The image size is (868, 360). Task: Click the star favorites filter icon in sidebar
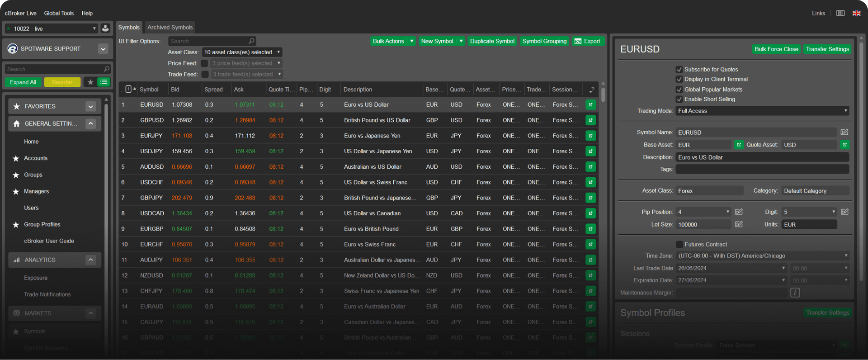pos(90,82)
